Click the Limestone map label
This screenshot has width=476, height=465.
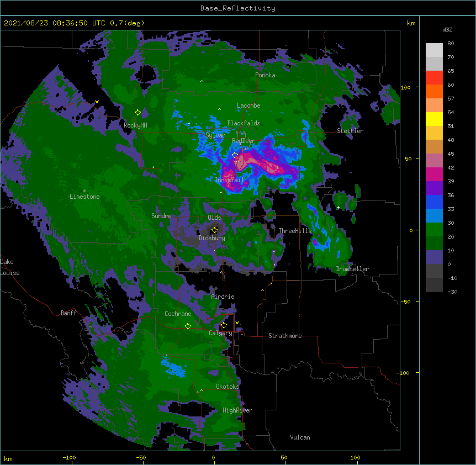(x=84, y=197)
